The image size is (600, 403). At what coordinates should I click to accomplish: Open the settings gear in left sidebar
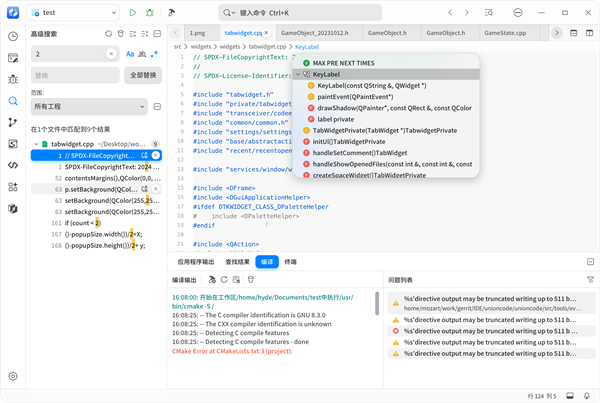(13, 376)
